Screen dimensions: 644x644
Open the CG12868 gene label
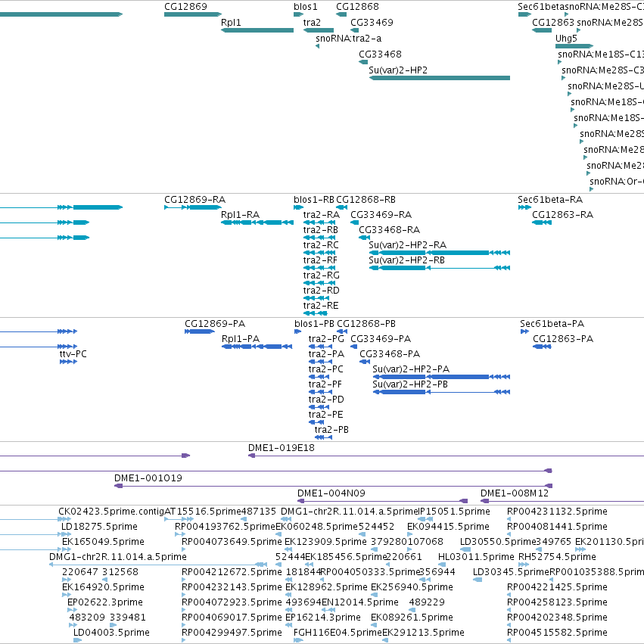[357, 7]
